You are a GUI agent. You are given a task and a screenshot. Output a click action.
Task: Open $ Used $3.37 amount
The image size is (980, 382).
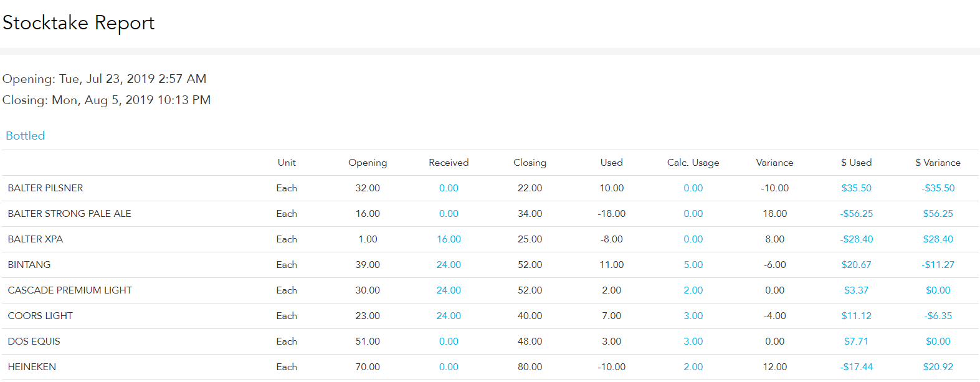[x=857, y=290]
